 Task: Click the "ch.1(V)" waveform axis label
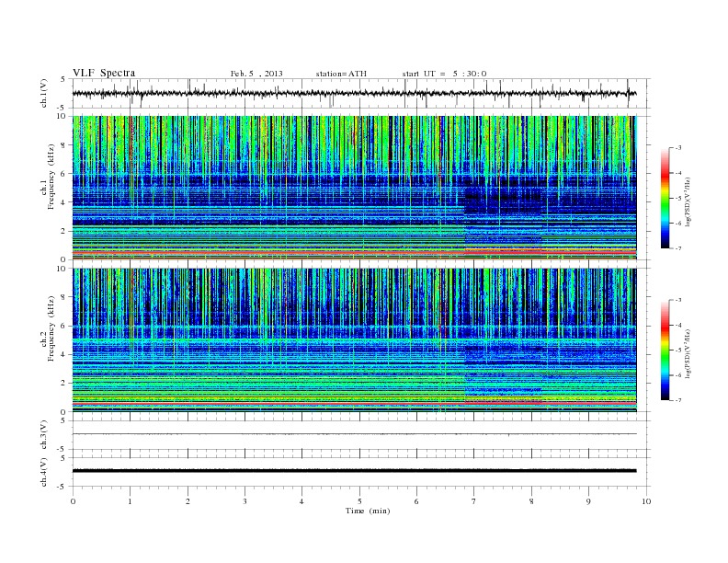pos(43,93)
